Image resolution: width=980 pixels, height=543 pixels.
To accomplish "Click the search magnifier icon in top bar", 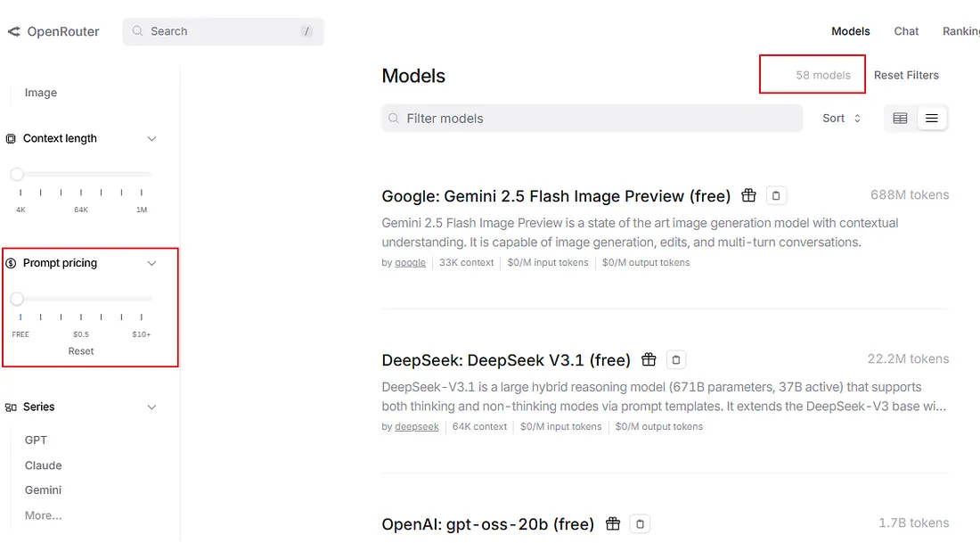I will click(x=137, y=31).
